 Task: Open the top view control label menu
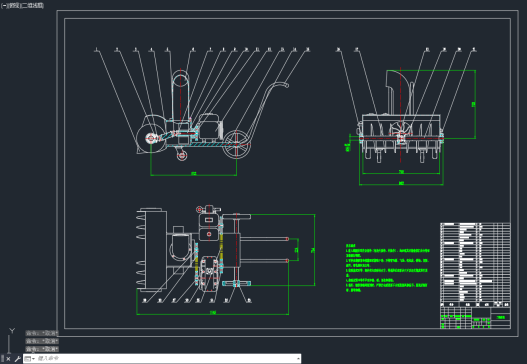14,6
